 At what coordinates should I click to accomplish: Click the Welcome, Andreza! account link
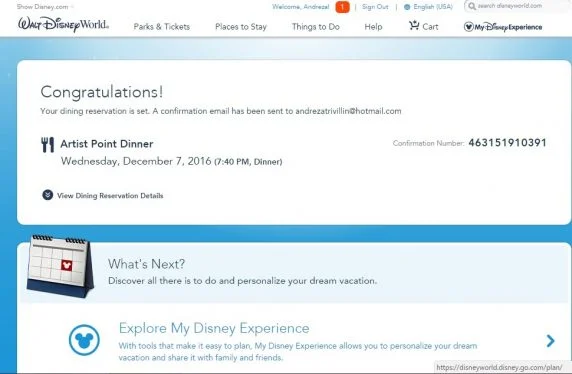coord(301,7)
